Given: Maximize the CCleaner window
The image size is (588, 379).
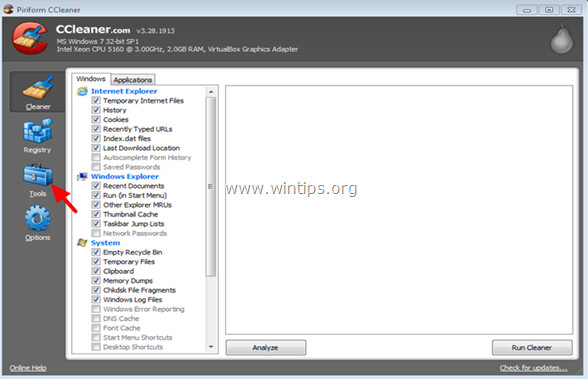Looking at the screenshot, I should (x=549, y=10).
